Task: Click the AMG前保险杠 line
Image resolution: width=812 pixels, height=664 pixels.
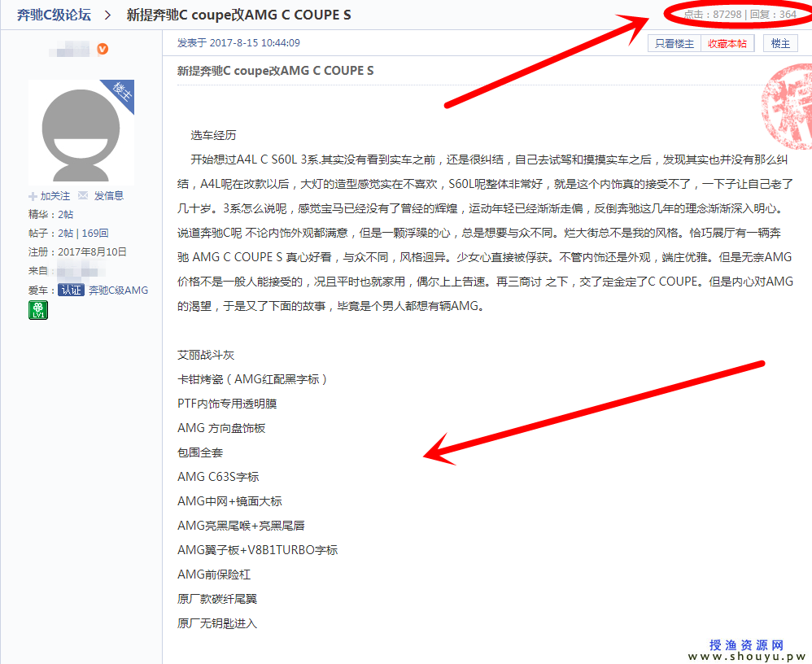Action: pyautogui.click(x=214, y=574)
